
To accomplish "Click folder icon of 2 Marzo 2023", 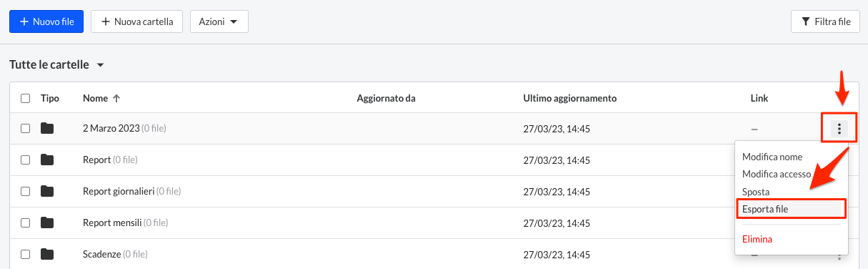I will tap(47, 128).
